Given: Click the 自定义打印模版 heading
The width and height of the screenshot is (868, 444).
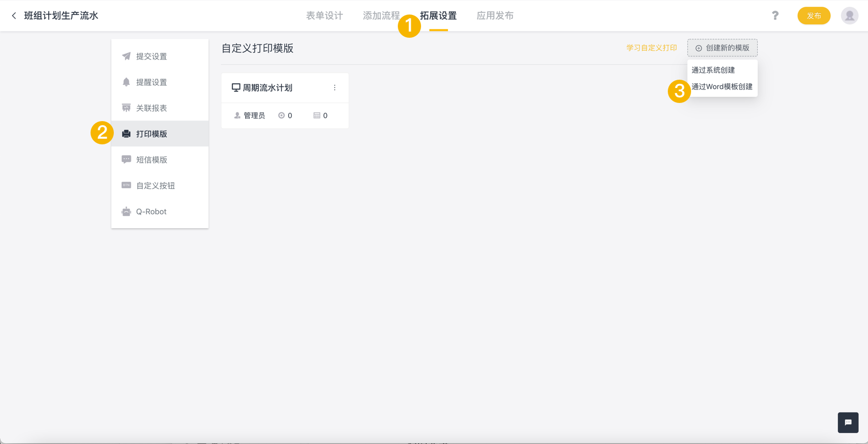Looking at the screenshot, I should click(258, 48).
